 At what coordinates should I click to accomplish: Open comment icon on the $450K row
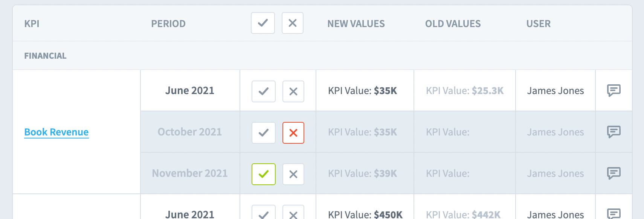[x=614, y=213]
